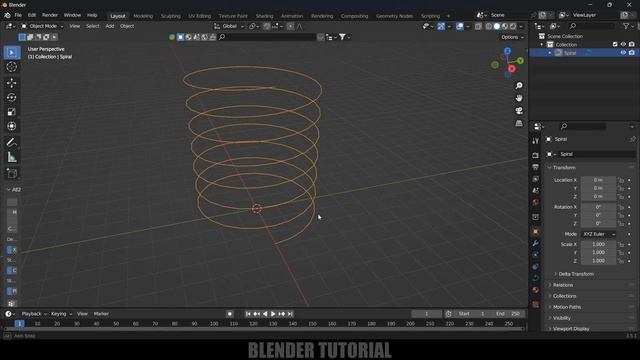640x360 pixels.
Task: Select the Measure tool
Action: point(11,157)
